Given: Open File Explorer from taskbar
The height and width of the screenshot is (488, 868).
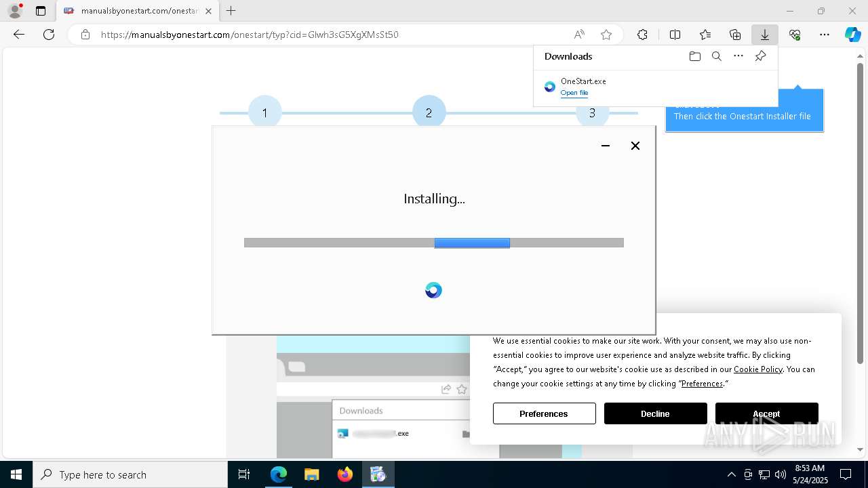Looking at the screenshot, I should (311, 474).
